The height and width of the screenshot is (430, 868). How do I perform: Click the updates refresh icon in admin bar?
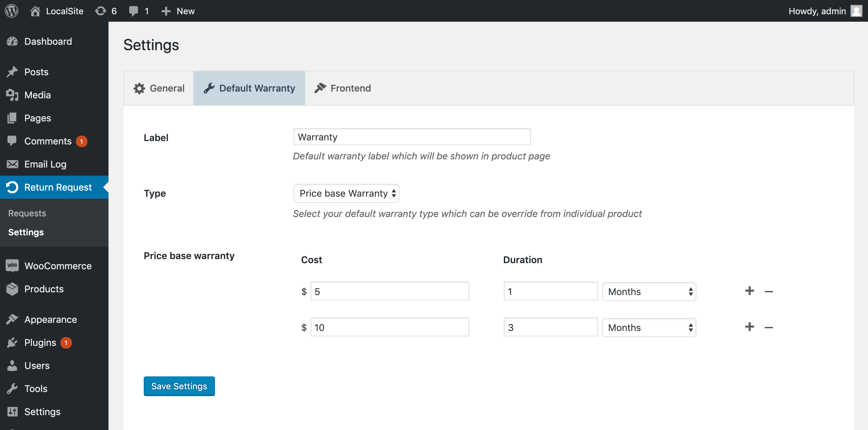(x=100, y=11)
